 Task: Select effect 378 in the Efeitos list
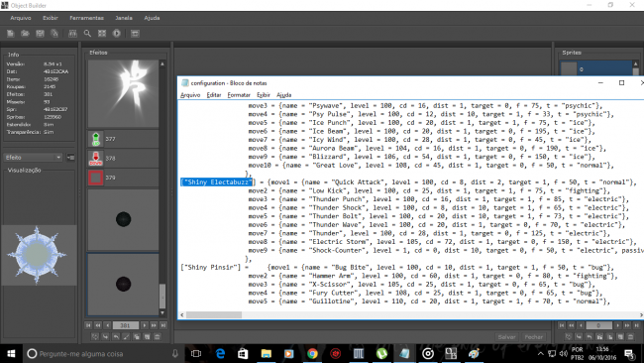click(123, 159)
